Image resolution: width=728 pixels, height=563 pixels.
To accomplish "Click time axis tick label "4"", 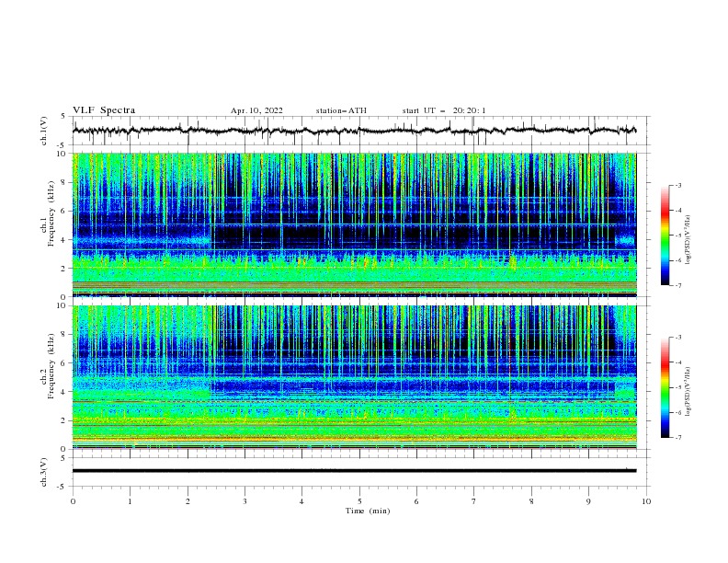I will tap(301, 501).
